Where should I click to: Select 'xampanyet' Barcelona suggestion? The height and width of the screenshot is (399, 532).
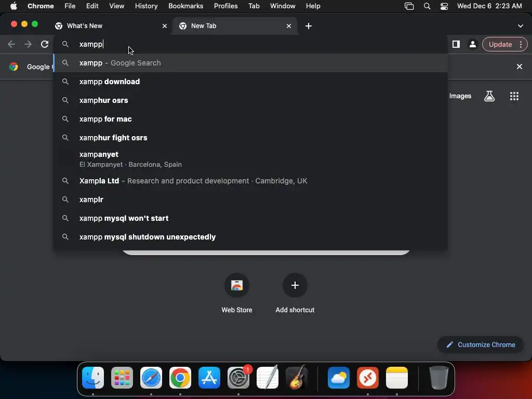[x=250, y=159]
